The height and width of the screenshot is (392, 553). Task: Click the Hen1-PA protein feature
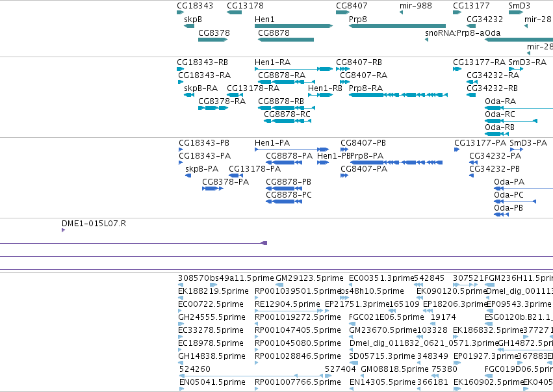tap(292, 150)
